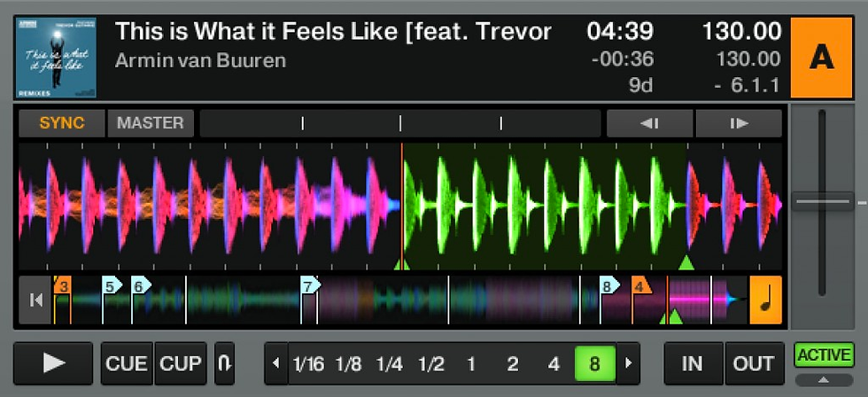The image size is (868, 397).
Task: Disable the ACTIVE loop button
Action: point(825,355)
